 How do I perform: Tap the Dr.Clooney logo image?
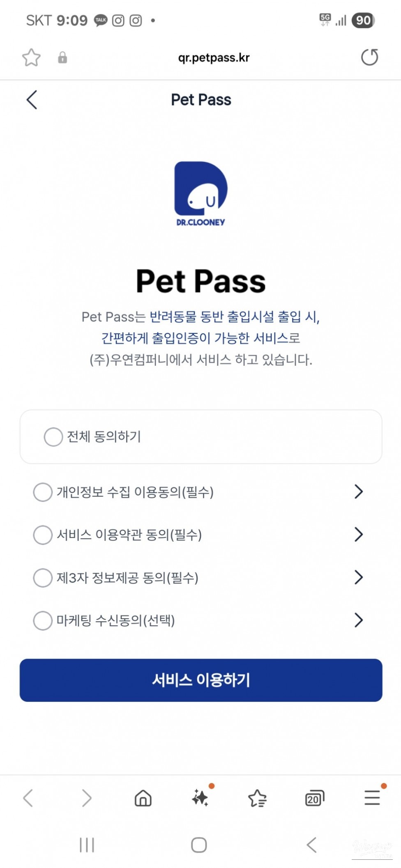[200, 193]
